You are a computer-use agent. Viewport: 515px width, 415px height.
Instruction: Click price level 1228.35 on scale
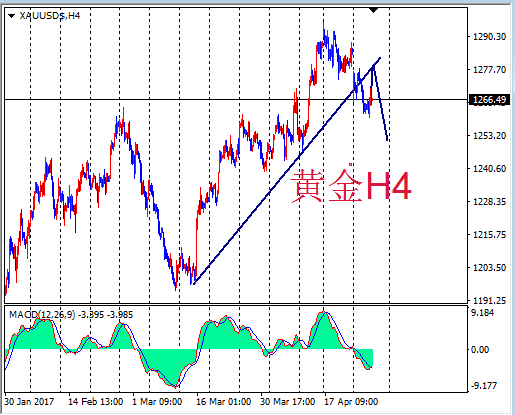pos(489,202)
